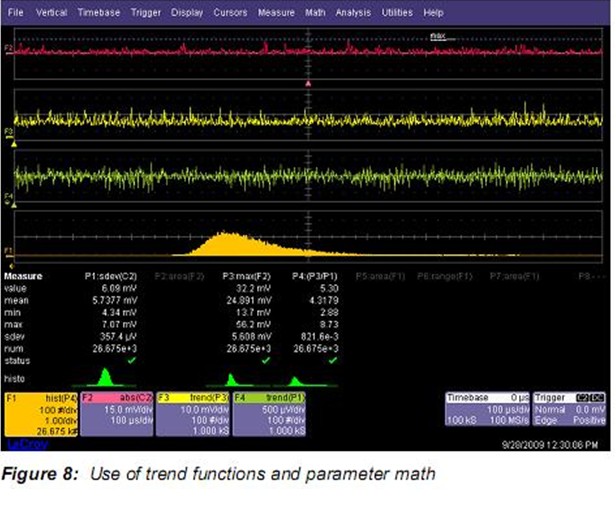The width and height of the screenshot is (616, 507).
Task: Click the P4 status green checkmark
Action: click(x=331, y=360)
